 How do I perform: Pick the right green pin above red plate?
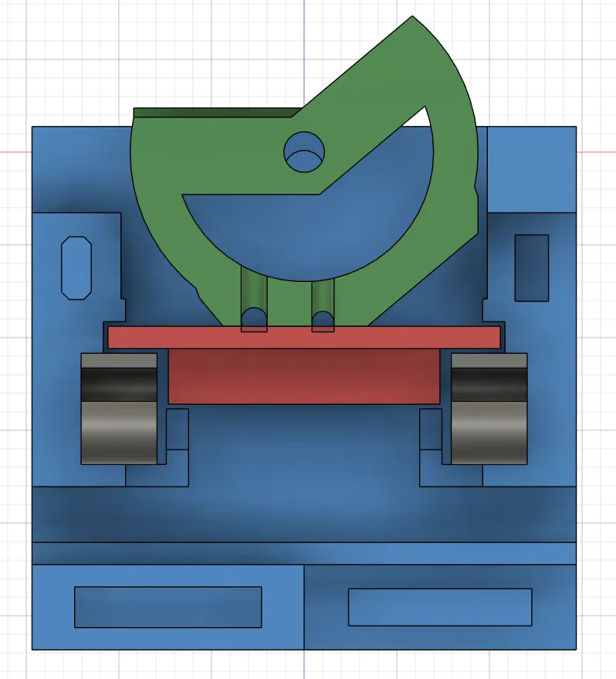323,305
